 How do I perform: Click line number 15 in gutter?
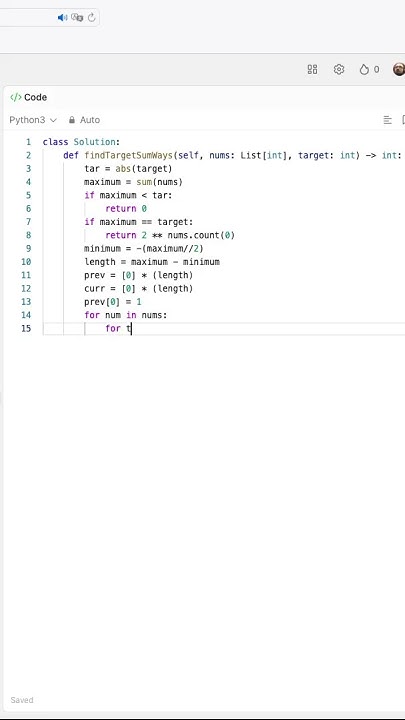coord(27,328)
